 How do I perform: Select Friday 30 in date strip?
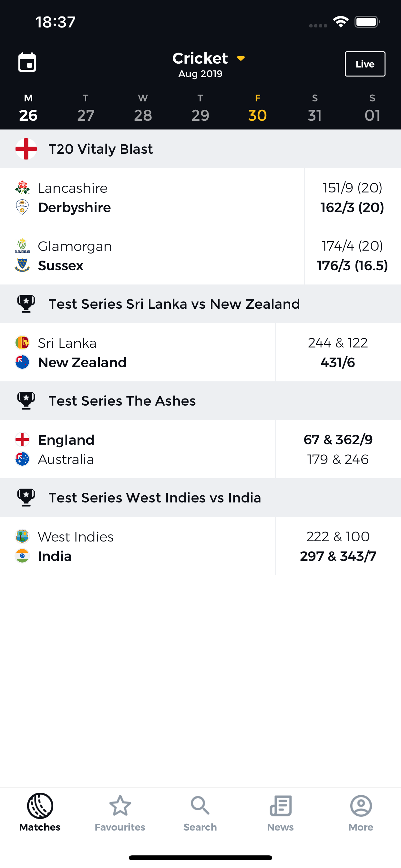257,108
